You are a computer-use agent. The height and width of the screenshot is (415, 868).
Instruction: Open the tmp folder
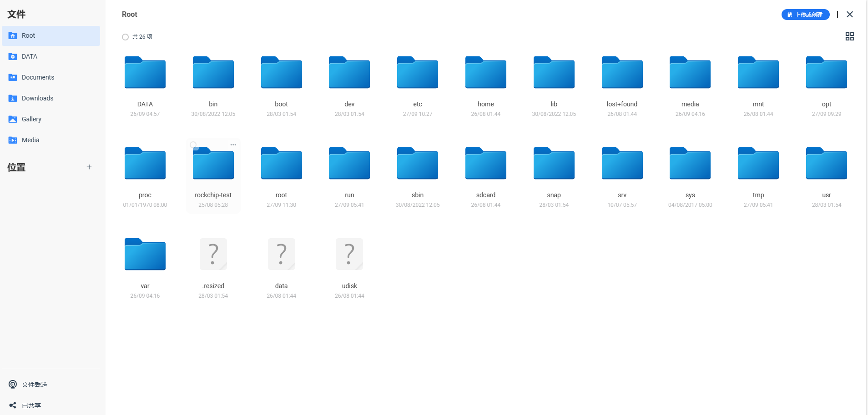758,163
